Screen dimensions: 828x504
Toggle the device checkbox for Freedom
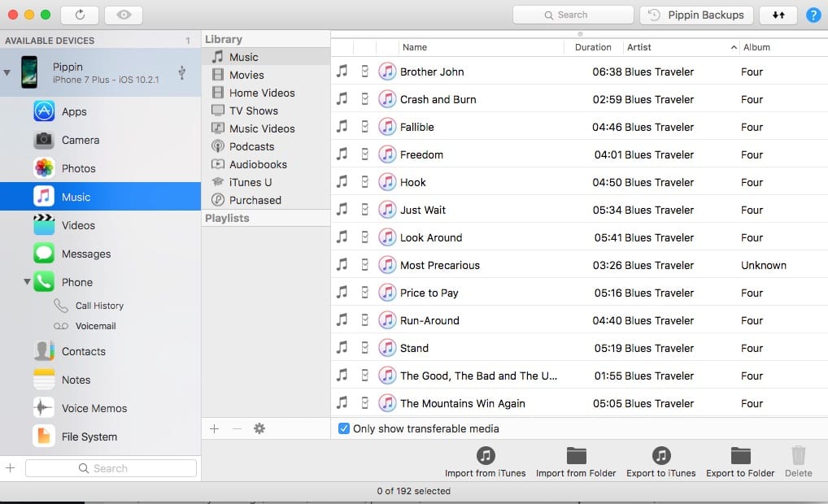[x=365, y=154]
